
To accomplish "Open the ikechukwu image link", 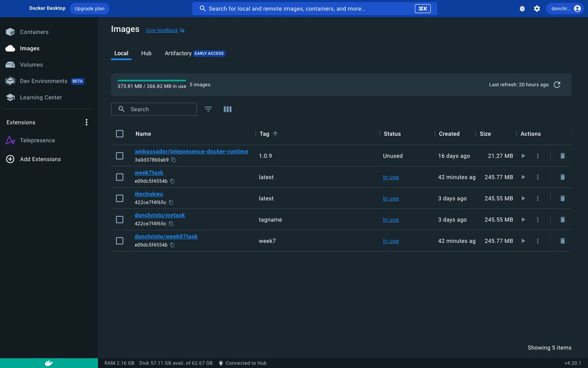I will click(149, 194).
